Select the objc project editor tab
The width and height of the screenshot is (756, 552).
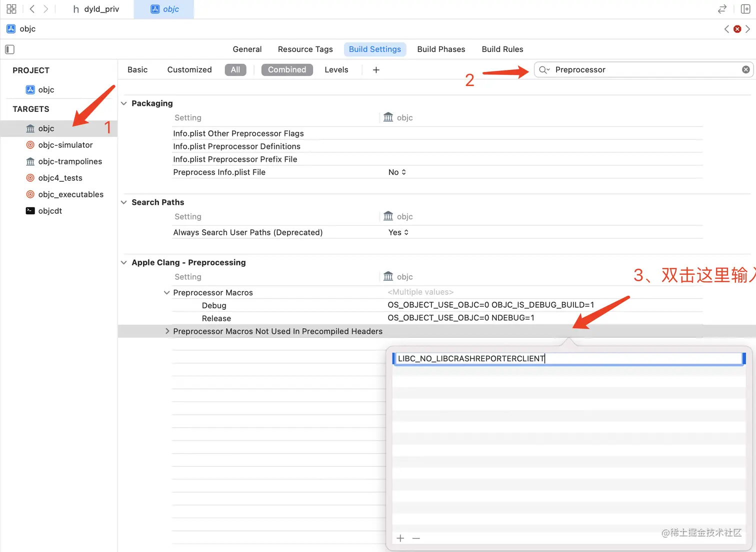click(164, 9)
